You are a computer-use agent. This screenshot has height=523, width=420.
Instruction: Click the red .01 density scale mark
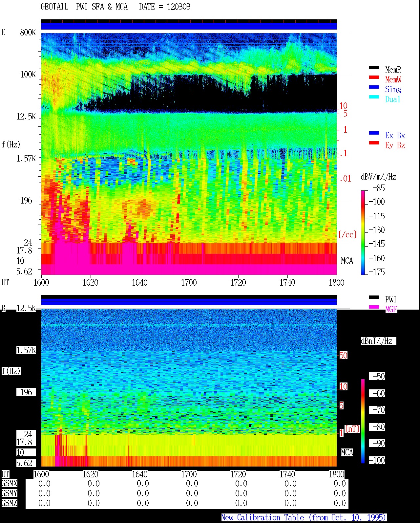pos(345,179)
